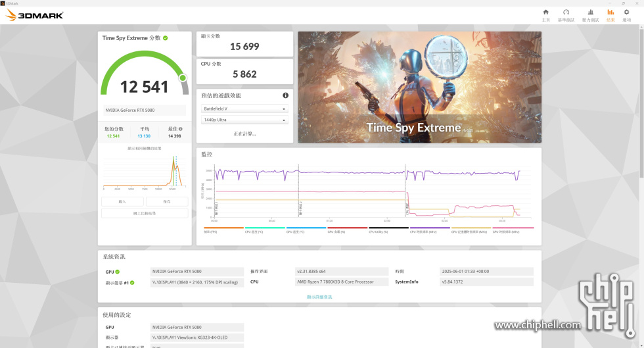This screenshot has width=644, height=348.
Task: Click the GPU field in system info
Action: point(197,272)
